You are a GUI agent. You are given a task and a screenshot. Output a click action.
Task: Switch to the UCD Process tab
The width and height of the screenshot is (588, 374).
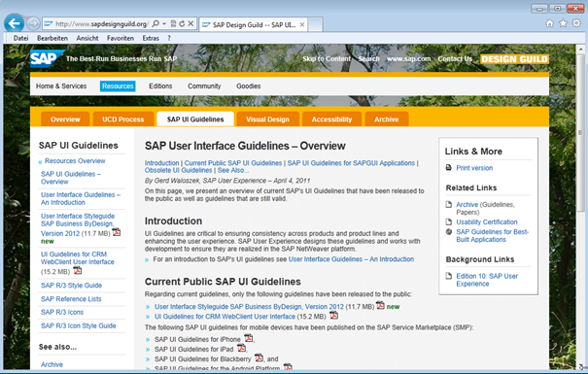[123, 119]
